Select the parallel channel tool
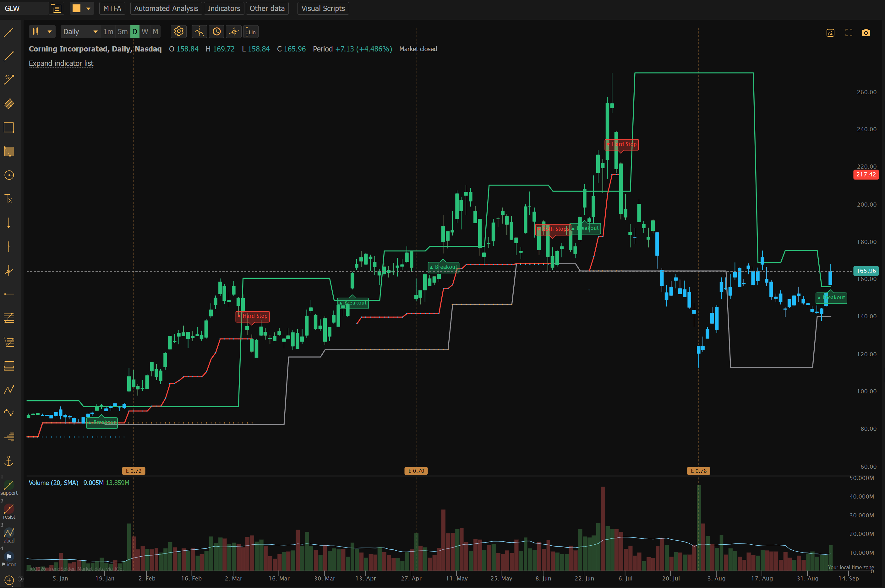Viewport: 885px width, 588px height. click(8, 104)
